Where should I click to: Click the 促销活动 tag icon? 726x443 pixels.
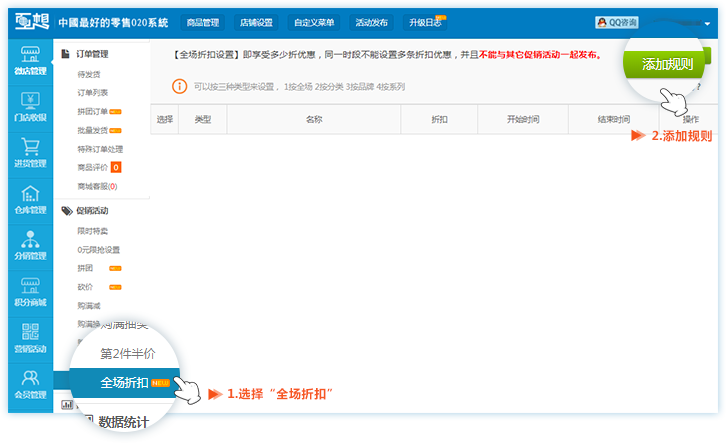point(67,211)
